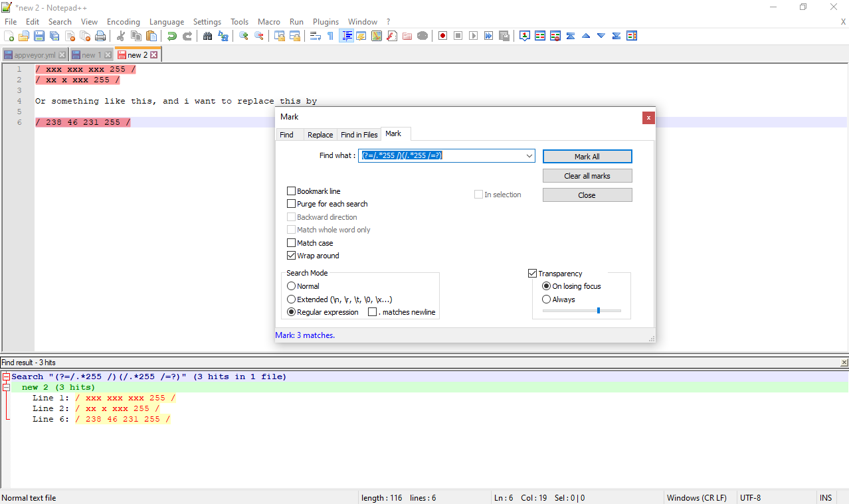
Task: Select On losing focus transparency option
Action: pos(547,286)
